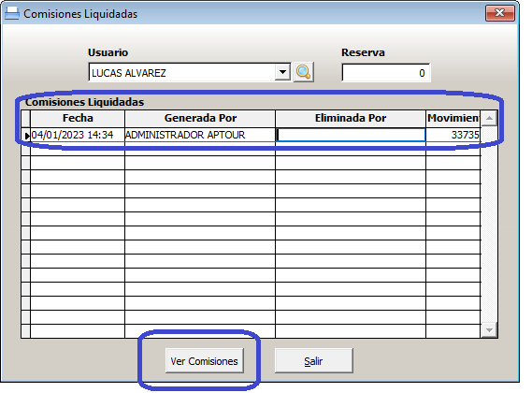Image resolution: width=532 pixels, height=393 pixels.
Task: Click the vertical scrollbar track of grid
Action: coord(489,225)
